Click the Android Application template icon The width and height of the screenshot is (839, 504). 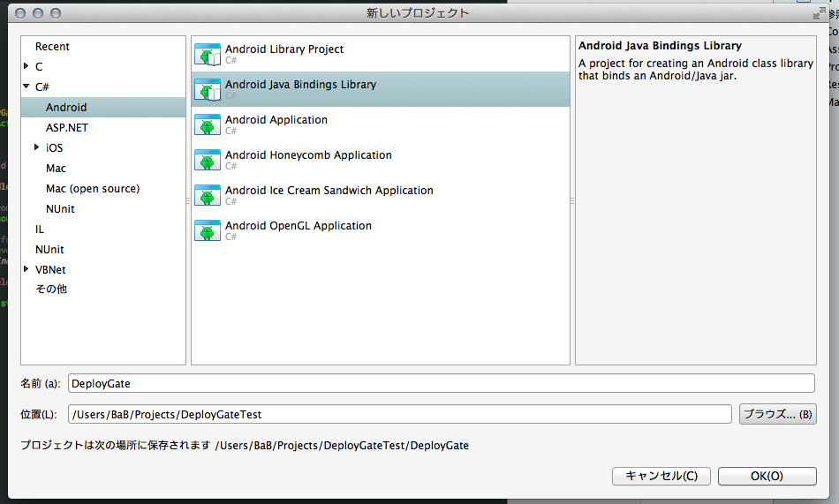tap(208, 125)
